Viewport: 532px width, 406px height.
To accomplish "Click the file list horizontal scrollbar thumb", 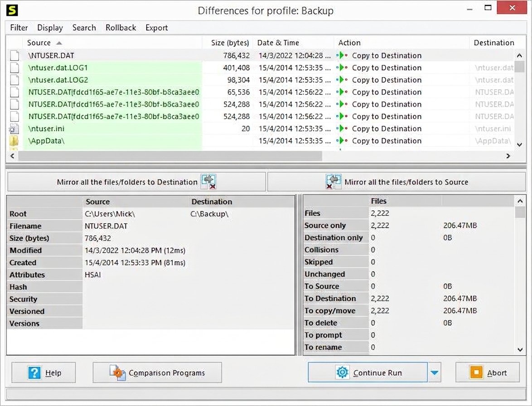I will click(170, 156).
